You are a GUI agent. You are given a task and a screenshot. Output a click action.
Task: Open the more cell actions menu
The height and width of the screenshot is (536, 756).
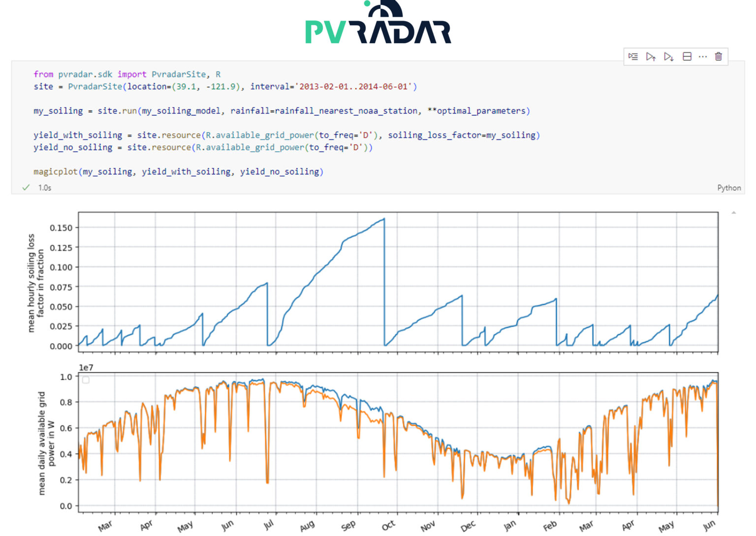tap(702, 57)
